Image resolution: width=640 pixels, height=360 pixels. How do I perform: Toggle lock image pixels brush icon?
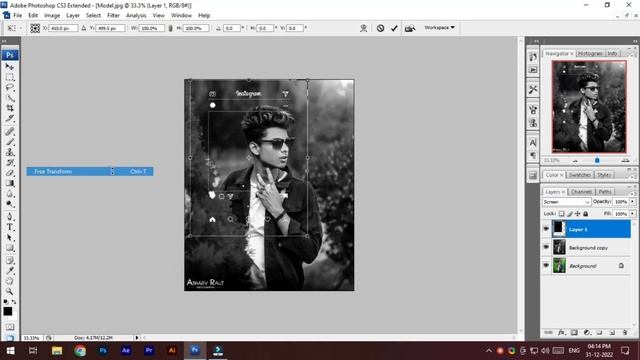(x=569, y=213)
